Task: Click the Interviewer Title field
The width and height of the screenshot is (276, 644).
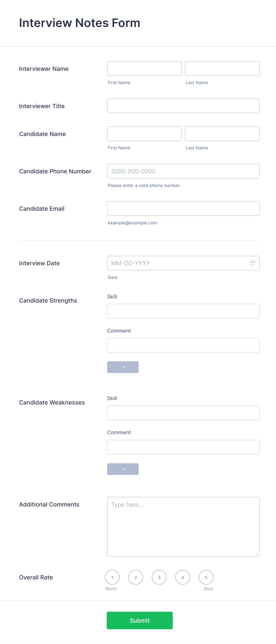Action: click(x=183, y=106)
